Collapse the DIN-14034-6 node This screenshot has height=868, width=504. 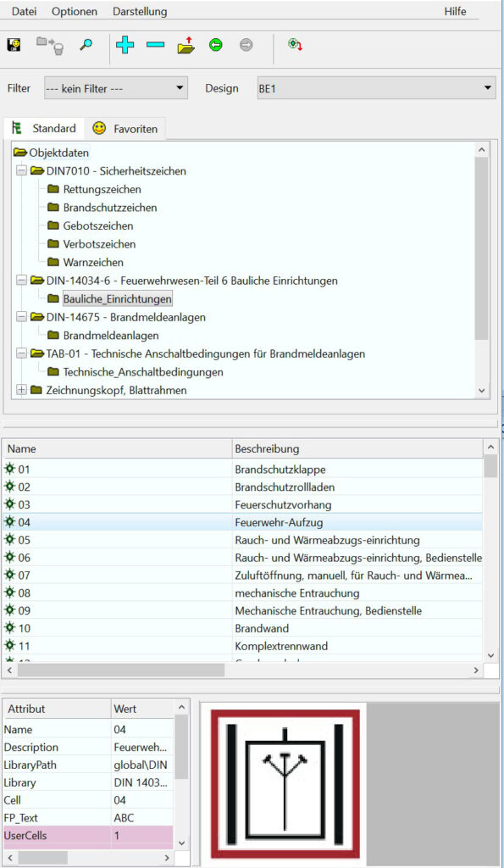[x=21, y=281]
